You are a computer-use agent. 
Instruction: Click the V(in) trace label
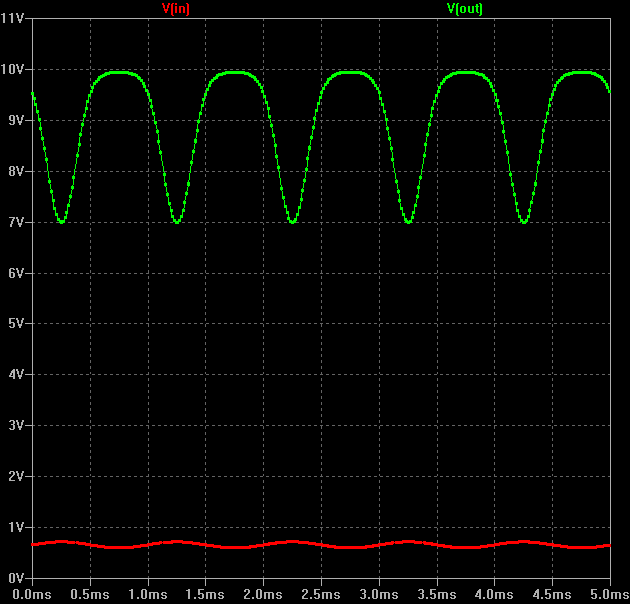(x=176, y=8)
